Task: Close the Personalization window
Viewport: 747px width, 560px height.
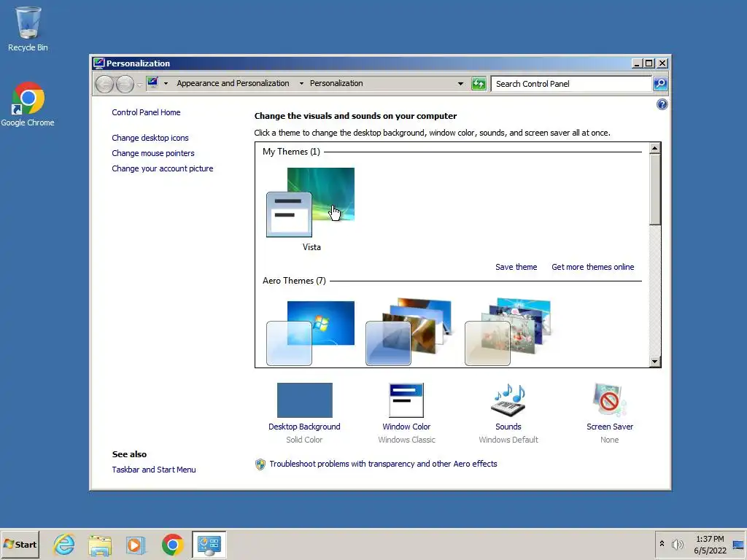Action: [662, 63]
